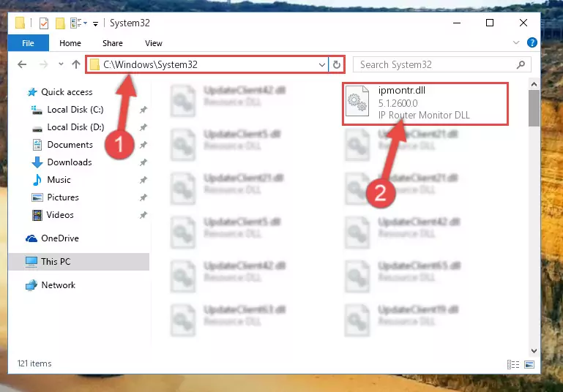
Task: Switch to the Home ribbon tab
Action: click(70, 43)
